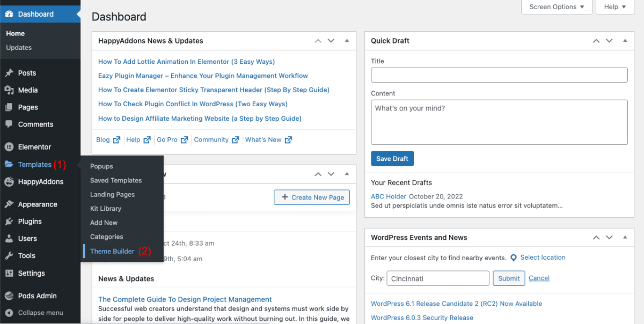
Task: Open the Screen Options dropdown
Action: (x=557, y=7)
